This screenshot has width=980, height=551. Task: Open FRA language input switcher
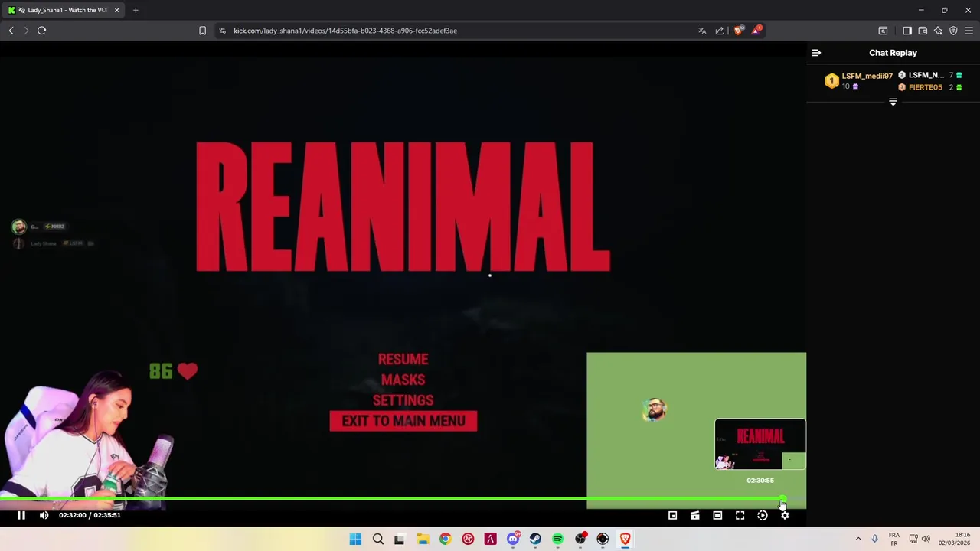(893, 539)
